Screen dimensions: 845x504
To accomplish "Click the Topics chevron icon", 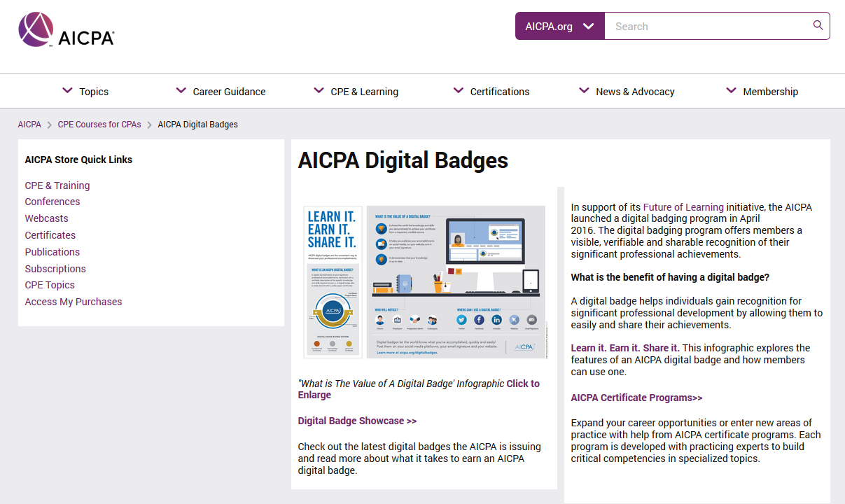I will click(x=67, y=91).
